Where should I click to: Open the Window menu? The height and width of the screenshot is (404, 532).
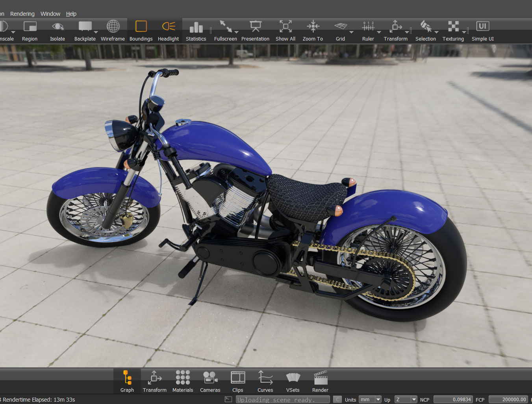(50, 14)
